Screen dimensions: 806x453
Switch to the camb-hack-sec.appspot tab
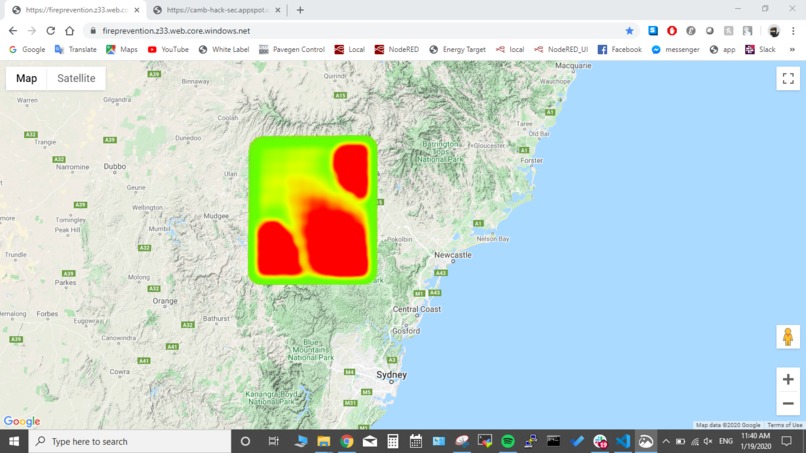coord(216,10)
